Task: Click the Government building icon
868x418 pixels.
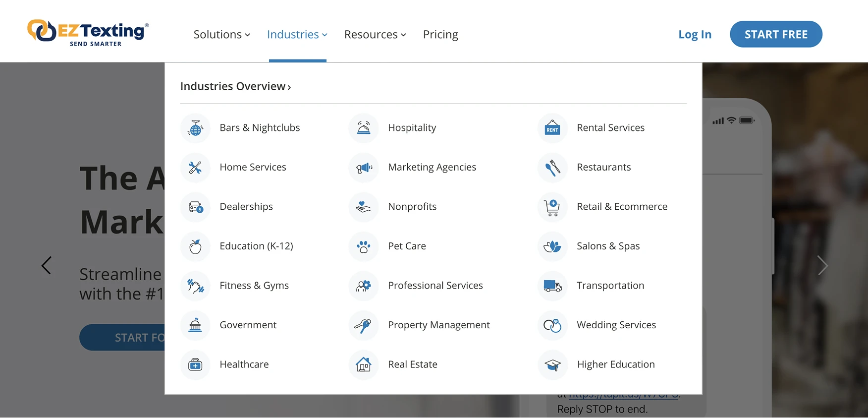Action: coord(195,325)
